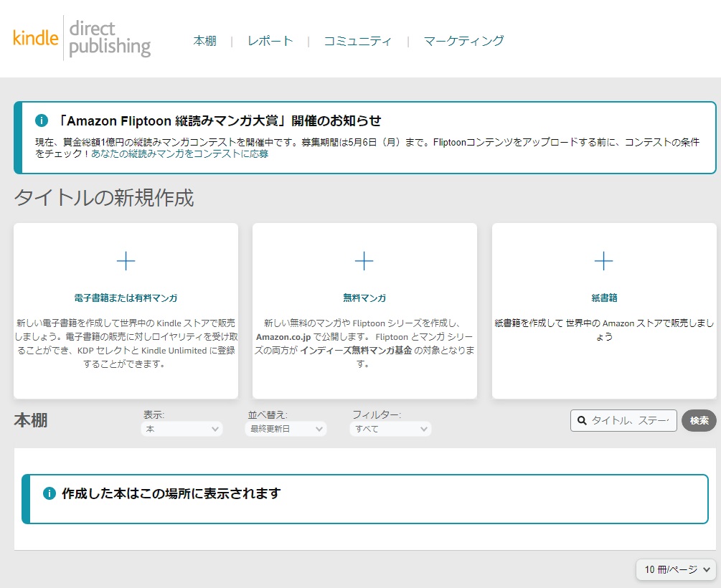Follow the あなたの縦読みマンガをコンテストに応募 link
This screenshot has height=588, width=721.
179,153
